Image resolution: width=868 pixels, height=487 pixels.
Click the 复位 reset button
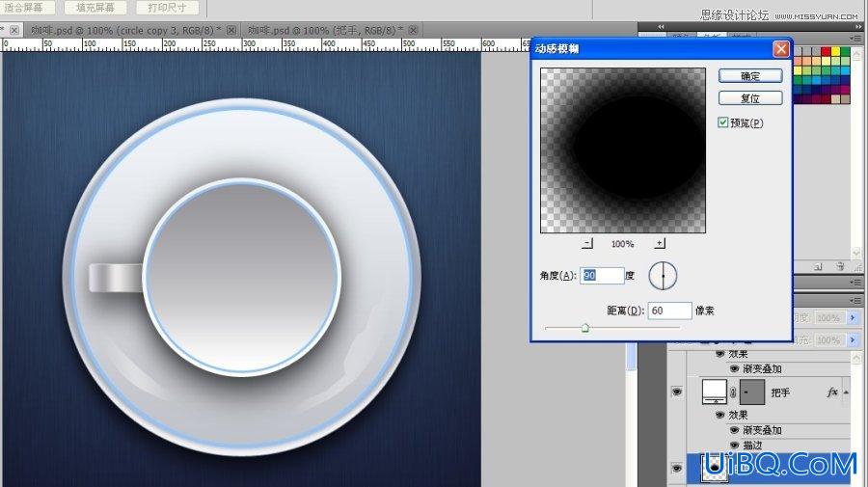click(x=750, y=98)
